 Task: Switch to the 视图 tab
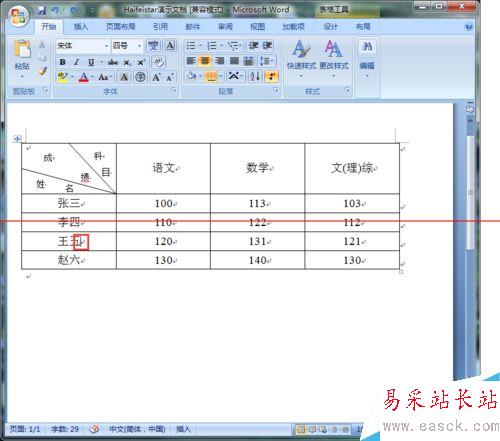pos(258,27)
